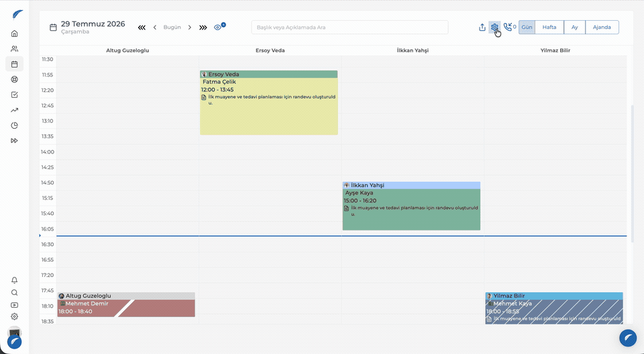Go to next day with single chevron
Image resolution: width=644 pixels, height=354 pixels.
tap(190, 27)
